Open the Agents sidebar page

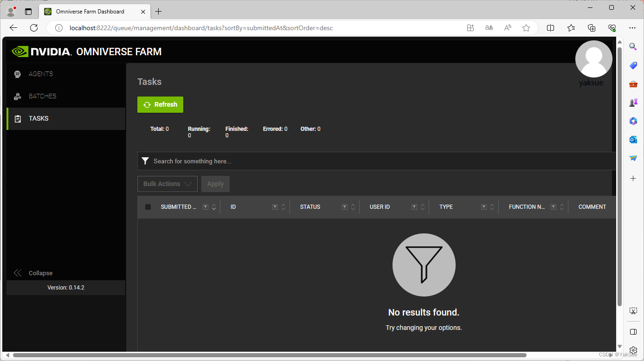coord(66,74)
